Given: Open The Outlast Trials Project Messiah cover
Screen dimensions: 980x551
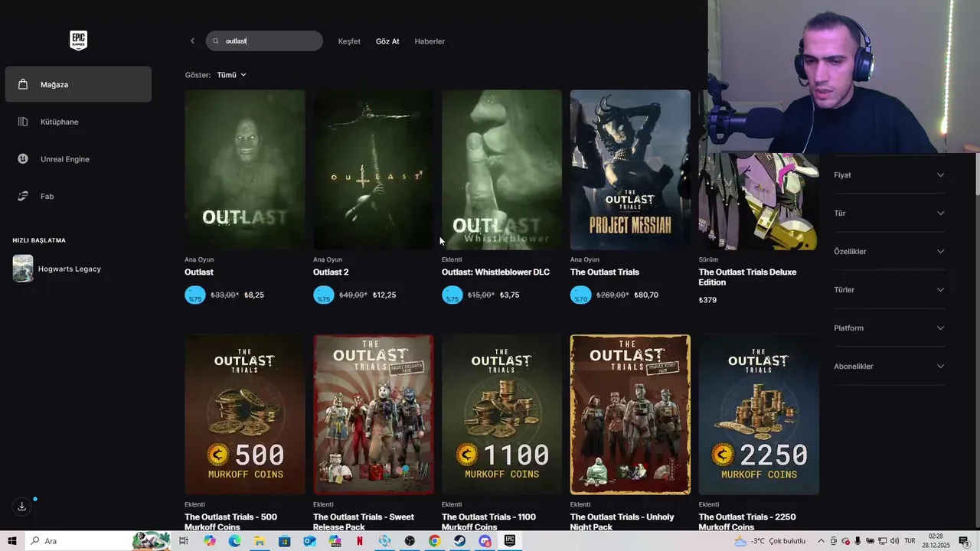Looking at the screenshot, I should (630, 170).
